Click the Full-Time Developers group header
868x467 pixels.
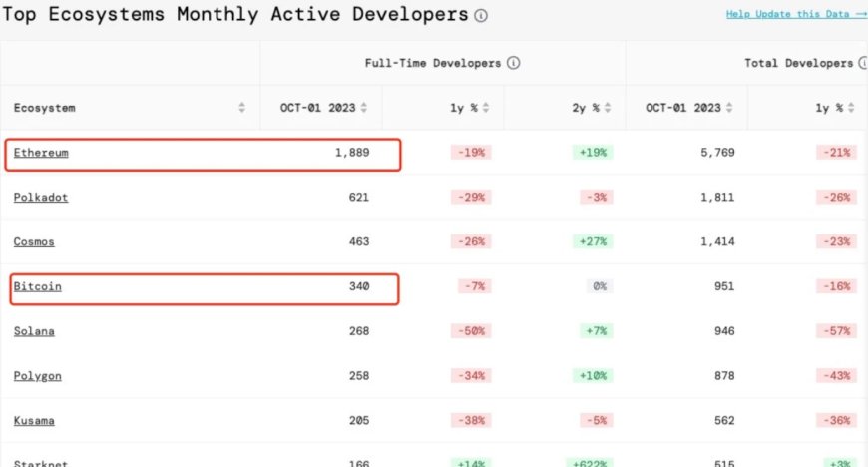[x=433, y=63]
